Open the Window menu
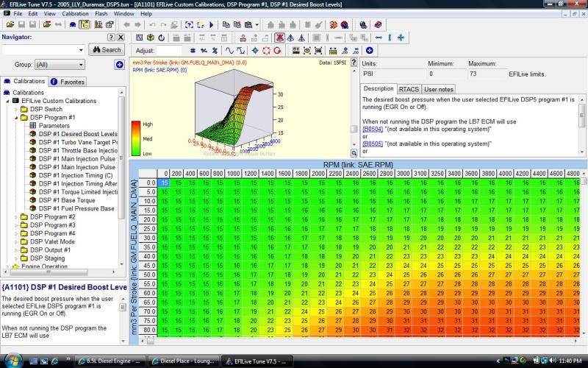588x368 pixels. (123, 14)
